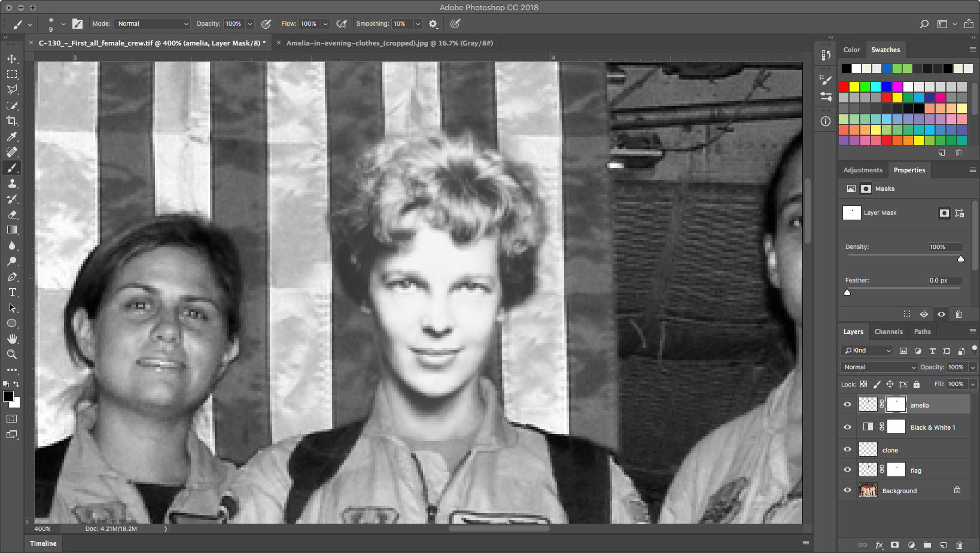Screen dimensions: 980x553
Task: Select the Zoom tool
Action: click(x=12, y=354)
